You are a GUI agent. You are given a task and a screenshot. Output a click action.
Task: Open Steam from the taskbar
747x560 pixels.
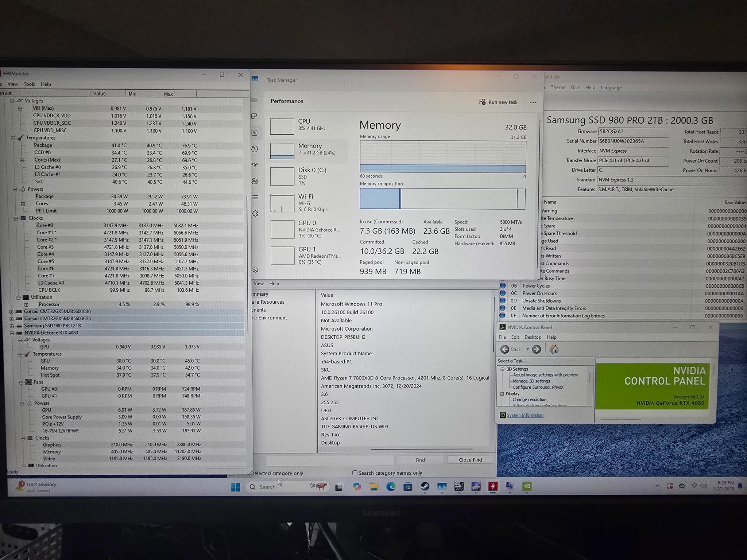[425, 486]
